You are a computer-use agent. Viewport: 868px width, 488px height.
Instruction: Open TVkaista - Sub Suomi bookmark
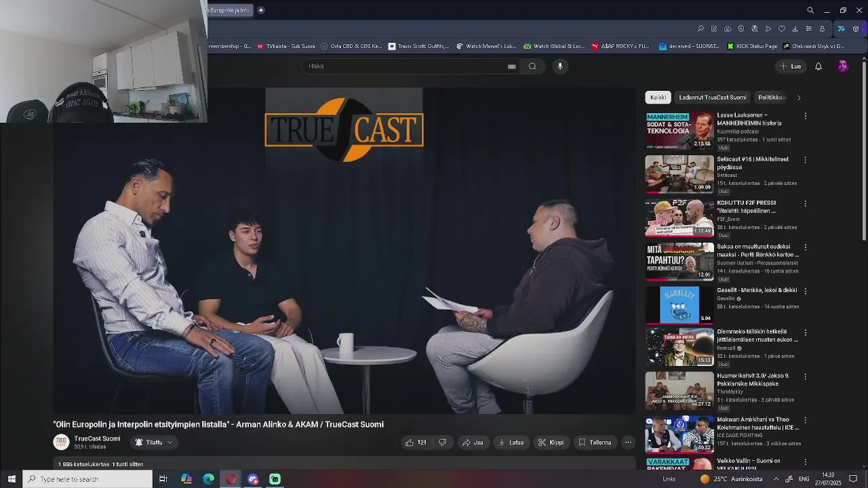click(x=286, y=46)
